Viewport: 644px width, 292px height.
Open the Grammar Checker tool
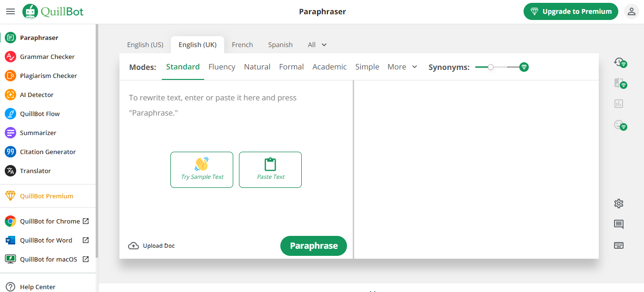point(48,57)
